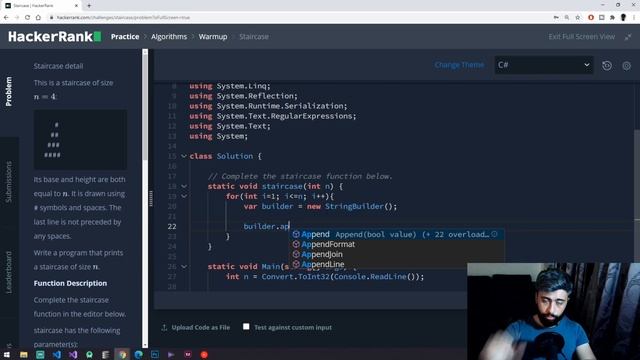Click the 'var builder = new StringBuilder();' line
This screenshot has width=640, height=360.
coord(320,206)
